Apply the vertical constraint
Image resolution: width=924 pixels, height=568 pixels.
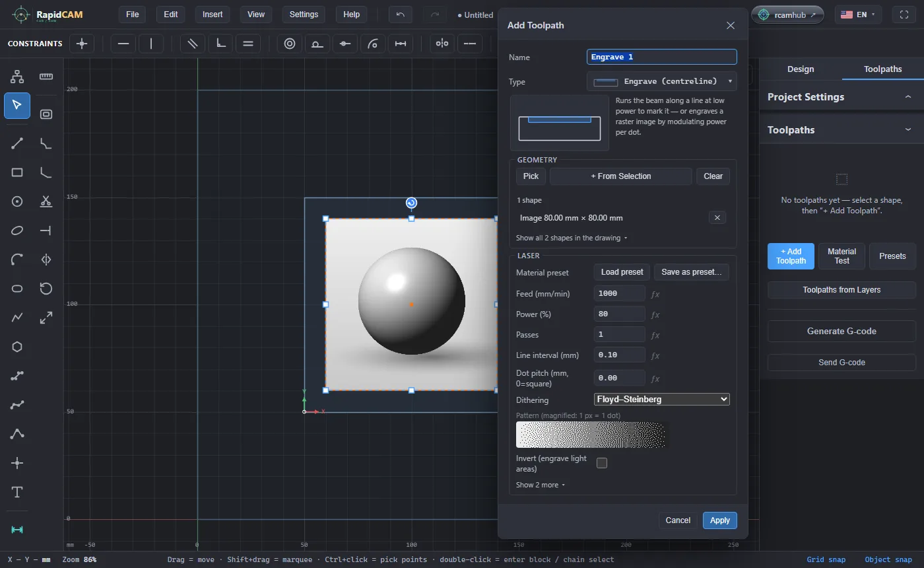pyautogui.click(x=151, y=44)
